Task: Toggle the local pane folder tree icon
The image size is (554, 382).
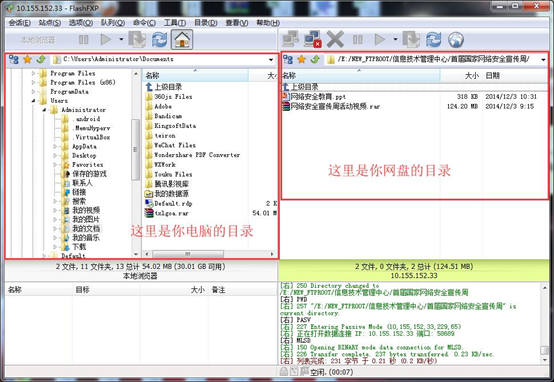Action: (x=13, y=59)
